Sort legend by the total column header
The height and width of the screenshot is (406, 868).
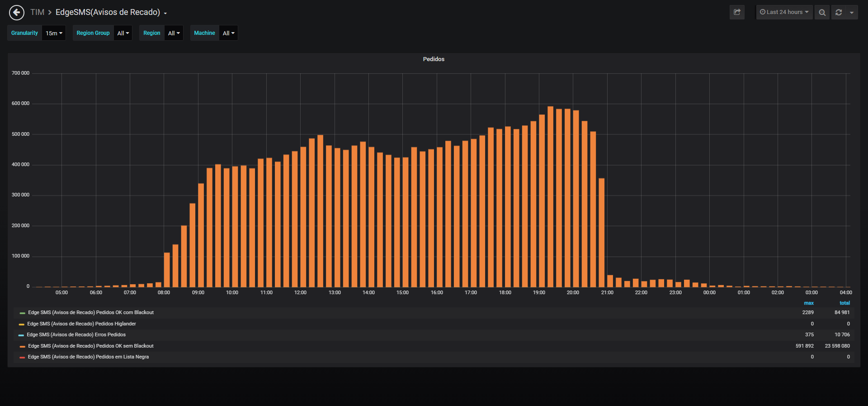coord(844,303)
